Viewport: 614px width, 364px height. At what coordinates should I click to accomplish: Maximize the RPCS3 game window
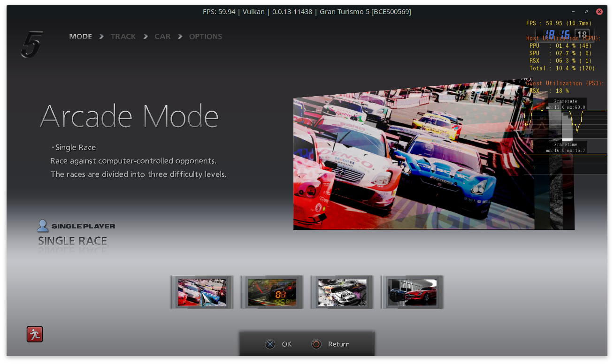coord(586,12)
